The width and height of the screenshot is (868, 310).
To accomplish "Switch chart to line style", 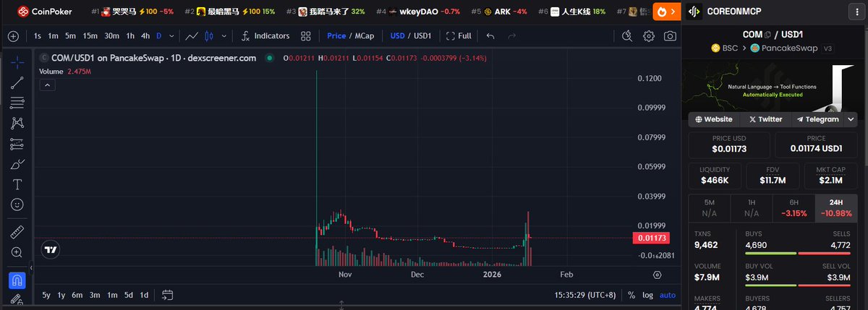I will click(x=192, y=36).
